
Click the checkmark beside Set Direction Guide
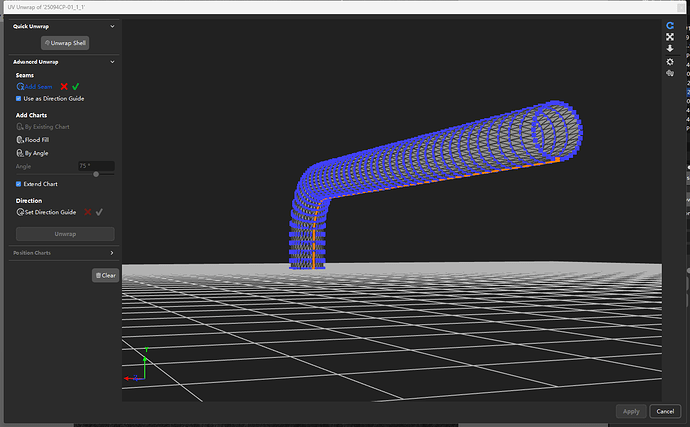tap(99, 212)
